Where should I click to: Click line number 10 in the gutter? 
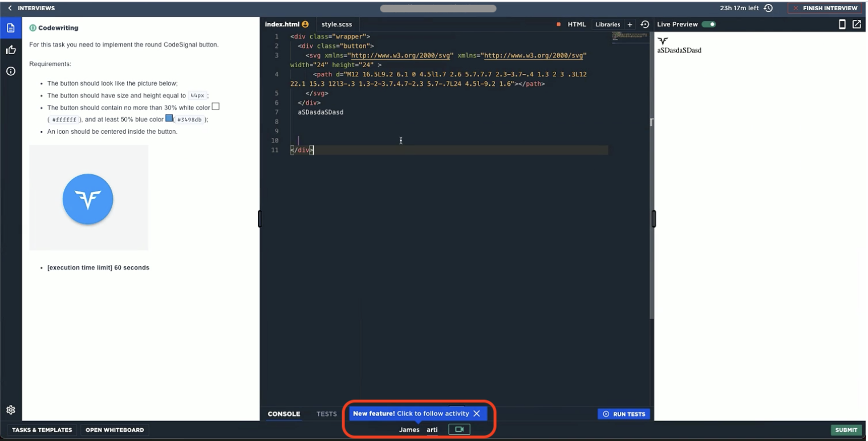tap(275, 141)
